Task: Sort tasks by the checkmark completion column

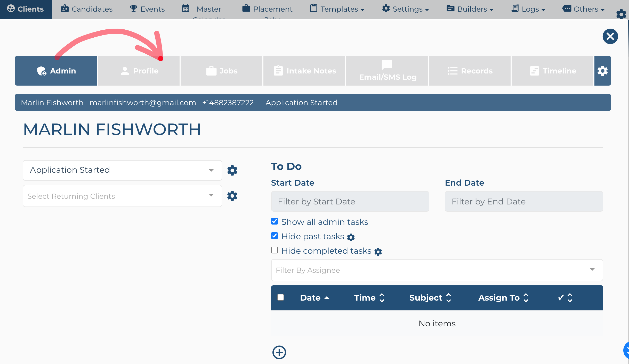Action: pos(565,298)
